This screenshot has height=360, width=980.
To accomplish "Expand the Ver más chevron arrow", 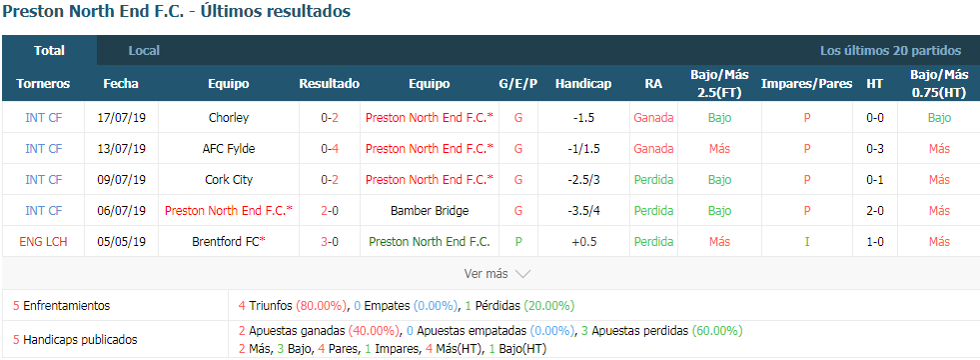I will click(x=523, y=274).
